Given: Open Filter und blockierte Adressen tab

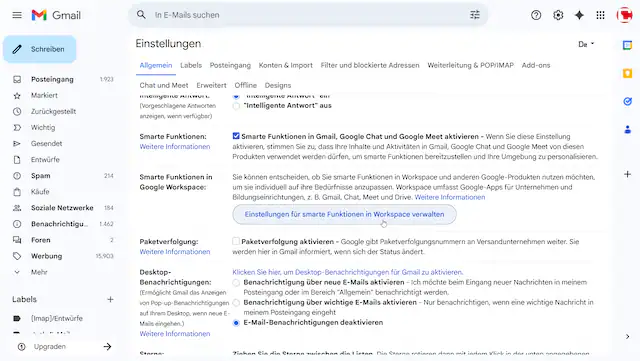Looking at the screenshot, I should [370, 65].
